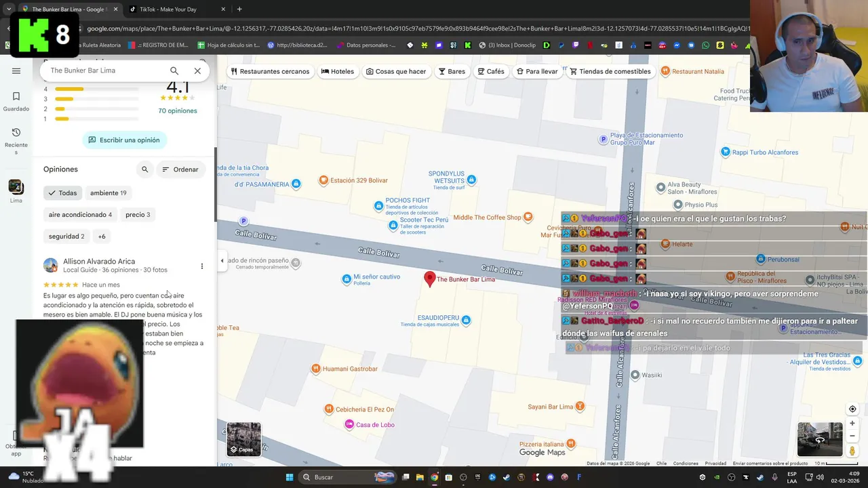Select the 'Cafés' filter chip
The image size is (868, 488).
click(491, 71)
